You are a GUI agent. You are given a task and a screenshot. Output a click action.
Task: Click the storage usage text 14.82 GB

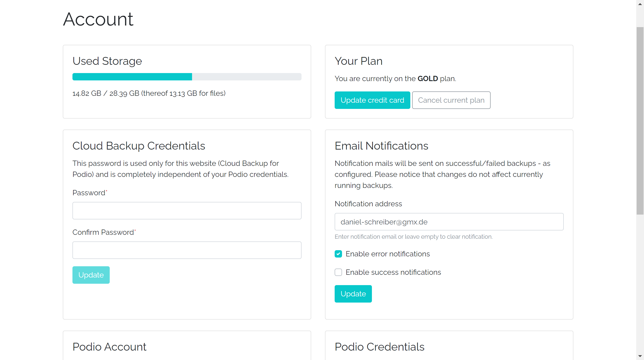[86, 93]
